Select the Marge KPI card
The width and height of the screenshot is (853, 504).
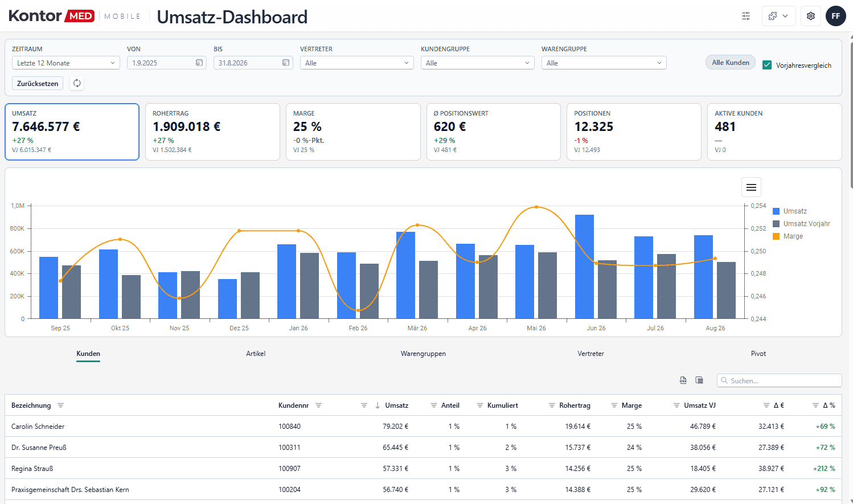point(353,132)
